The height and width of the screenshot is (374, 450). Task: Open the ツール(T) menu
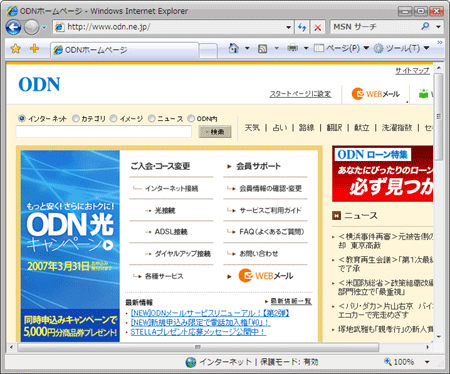click(401, 49)
